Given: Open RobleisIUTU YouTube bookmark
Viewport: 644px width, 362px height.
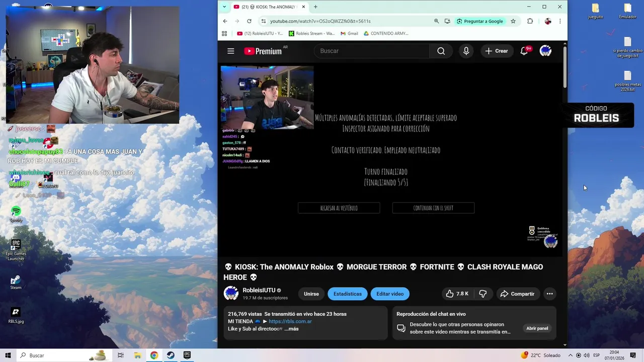Looking at the screenshot, I should point(260,33).
